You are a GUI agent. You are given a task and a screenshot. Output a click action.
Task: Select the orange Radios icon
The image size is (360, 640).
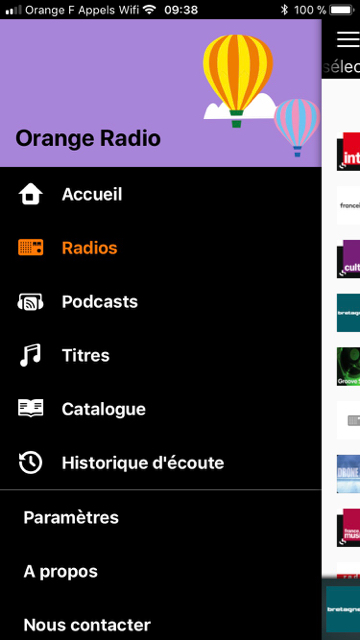pyautogui.click(x=31, y=248)
